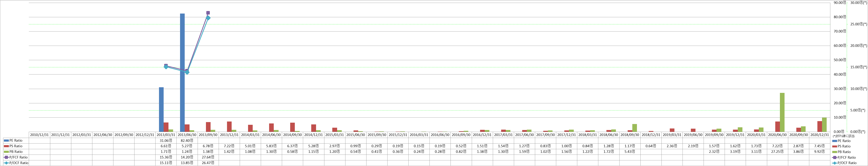Image resolution: width=868 pixels, height=166 pixels.
Task: Select the P/FCF value 14.20倍
Action: point(187,157)
